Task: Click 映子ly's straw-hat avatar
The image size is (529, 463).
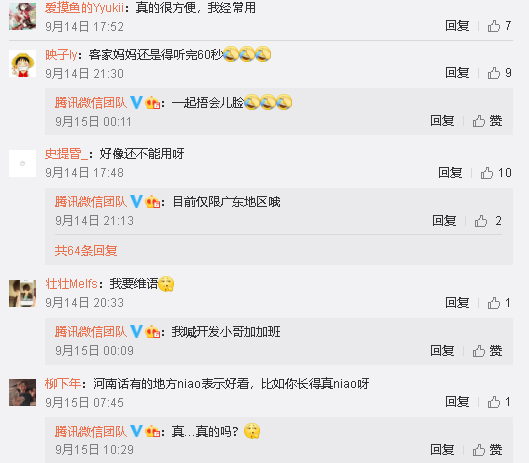Action: 22,63
